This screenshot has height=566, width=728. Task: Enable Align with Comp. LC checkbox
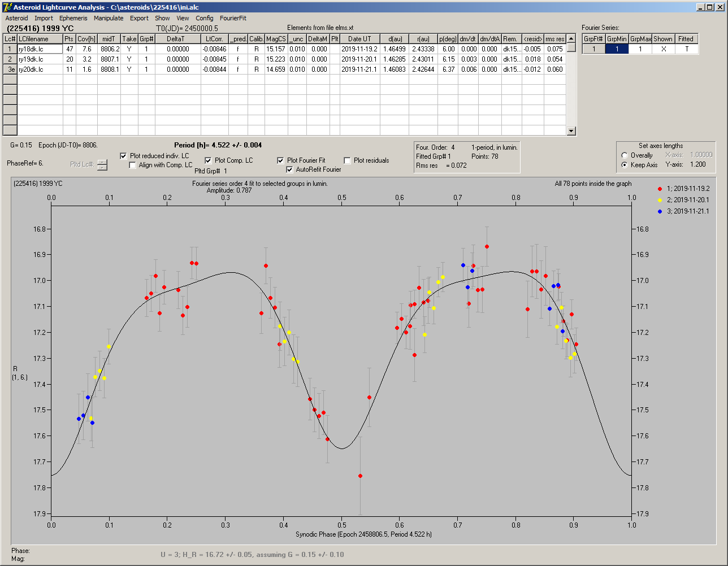point(133,165)
